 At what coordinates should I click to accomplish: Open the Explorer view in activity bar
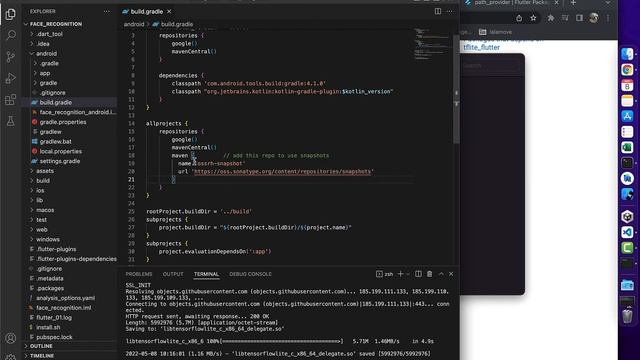click(x=11, y=14)
